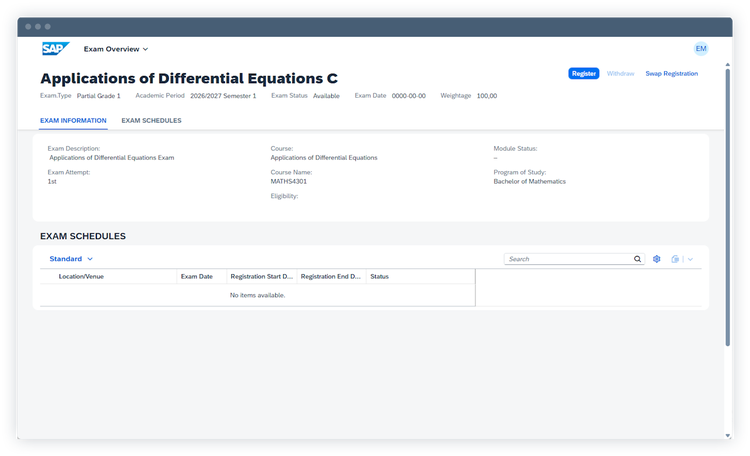Expand the Standard view variant dropdown
The height and width of the screenshot is (456, 750).
click(71, 259)
